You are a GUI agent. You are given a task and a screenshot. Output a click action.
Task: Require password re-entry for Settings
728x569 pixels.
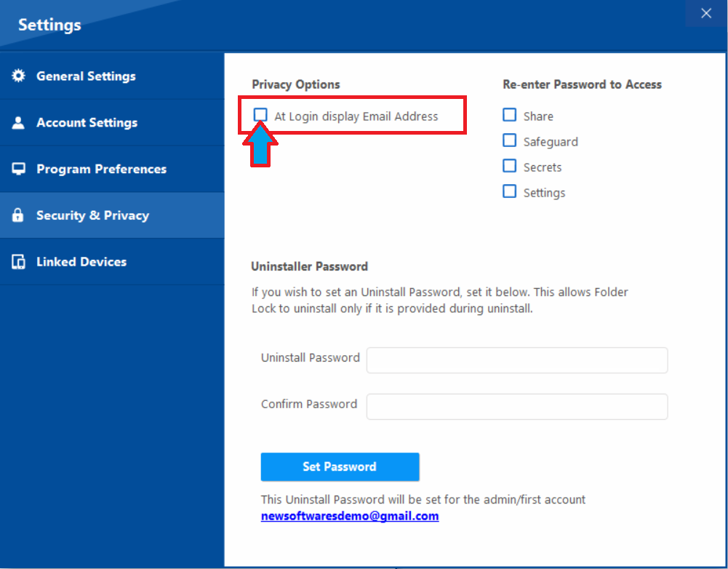(510, 191)
